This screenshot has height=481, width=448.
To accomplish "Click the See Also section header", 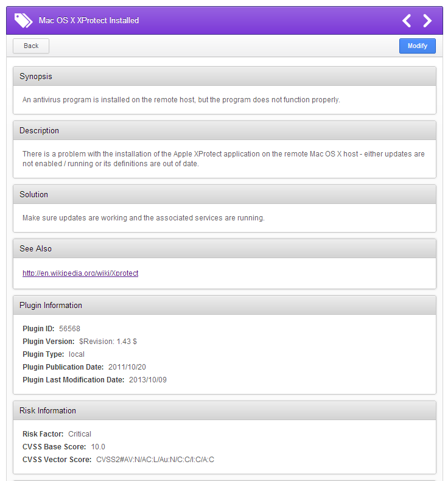I will (225, 249).
